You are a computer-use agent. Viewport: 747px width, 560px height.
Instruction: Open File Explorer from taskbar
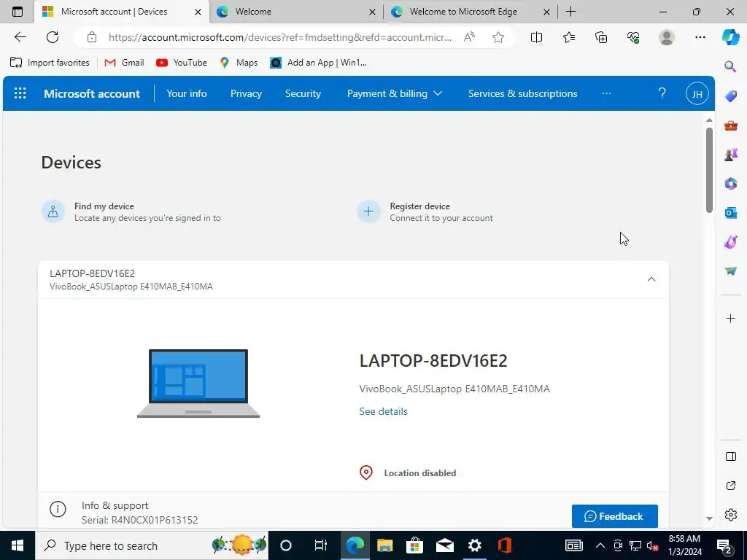pyautogui.click(x=384, y=545)
